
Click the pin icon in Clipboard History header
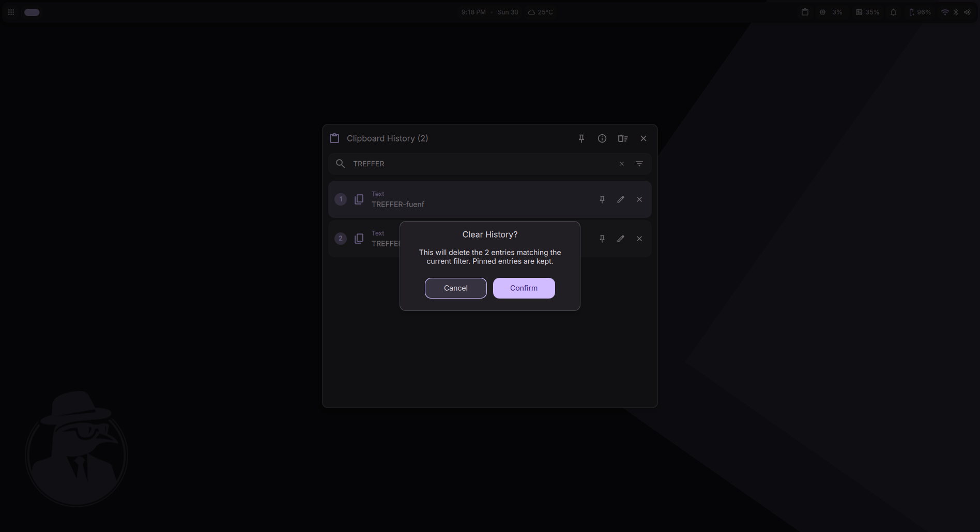point(581,138)
